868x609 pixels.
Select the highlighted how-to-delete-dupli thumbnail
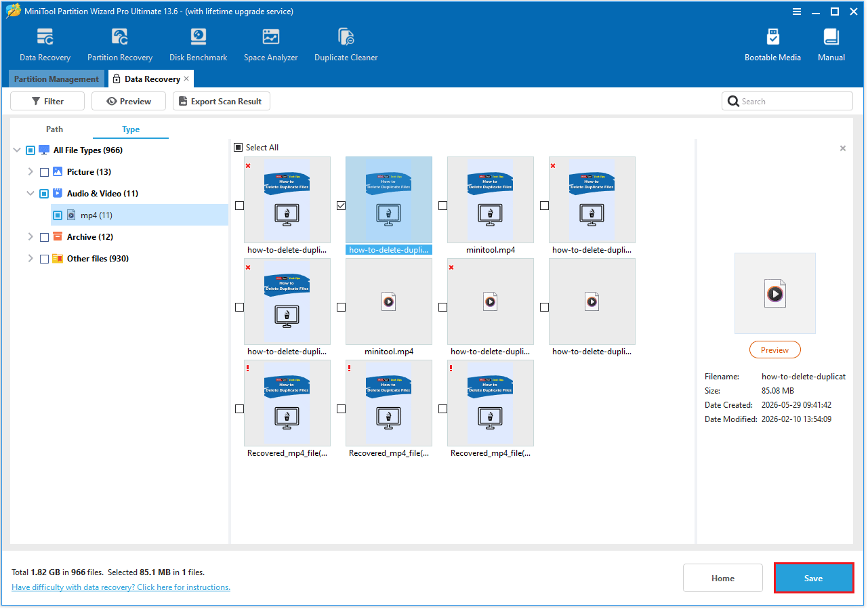(x=389, y=200)
